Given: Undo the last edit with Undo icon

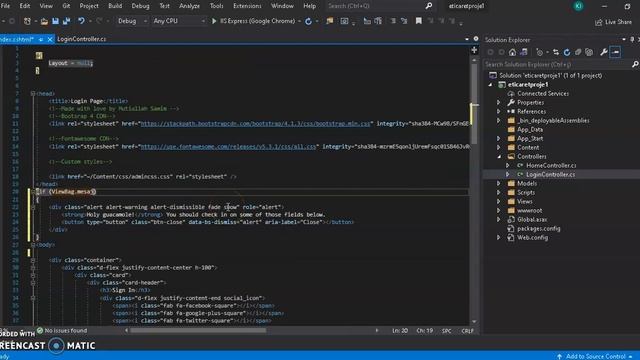Looking at the screenshot, I should tap(81, 21).
